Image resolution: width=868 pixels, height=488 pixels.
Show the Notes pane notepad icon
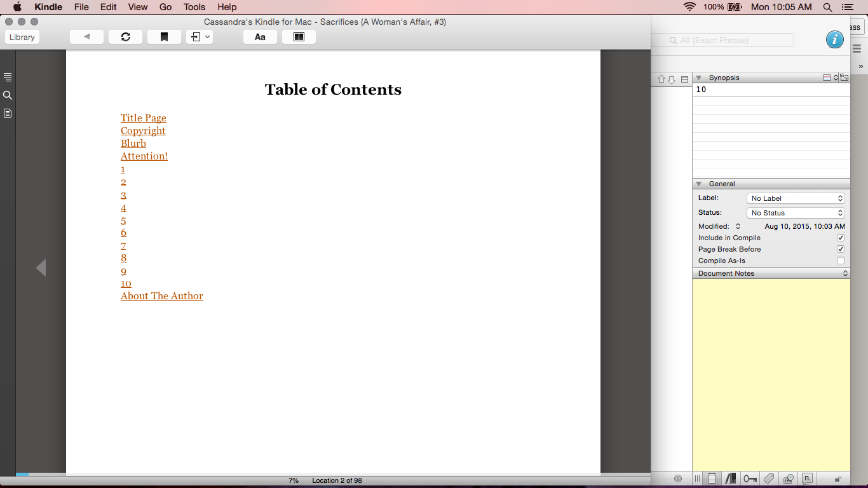tap(712, 478)
